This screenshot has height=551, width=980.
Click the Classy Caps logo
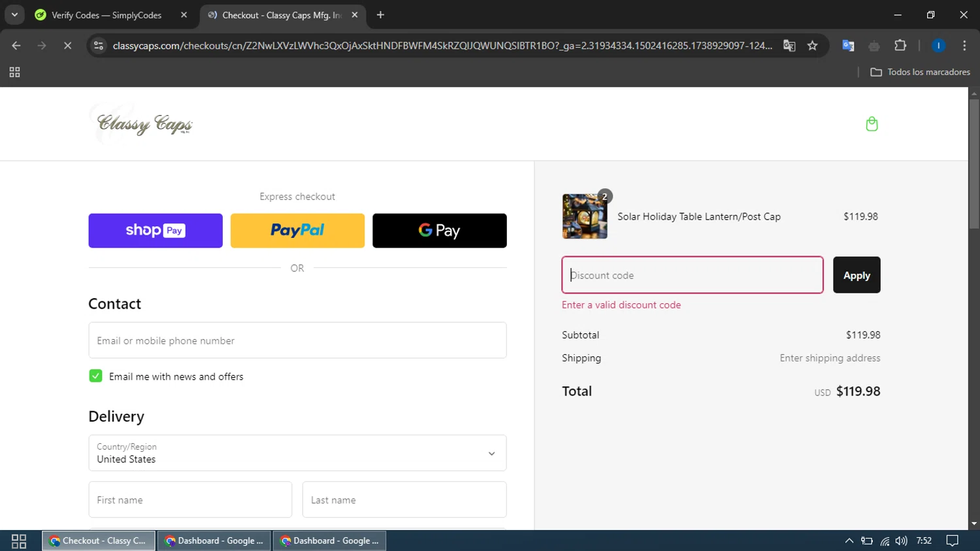144,124
